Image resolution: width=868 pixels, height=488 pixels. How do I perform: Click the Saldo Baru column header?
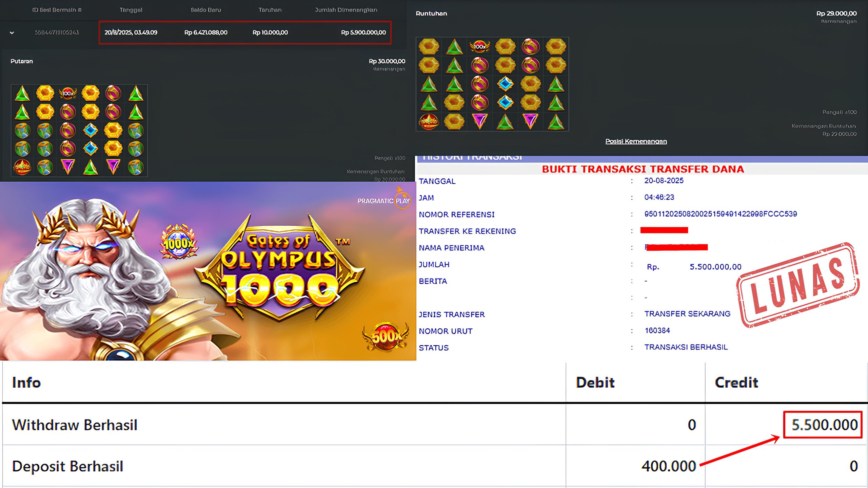click(x=206, y=10)
